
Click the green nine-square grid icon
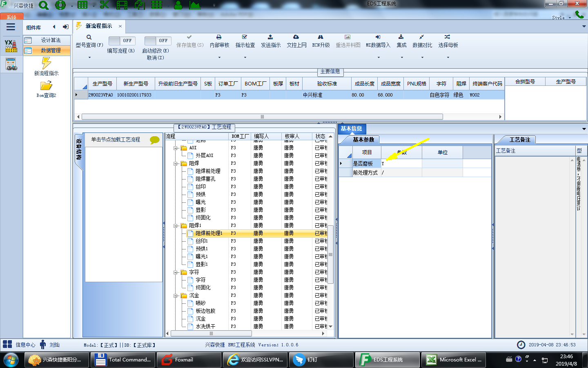[x=157, y=5]
